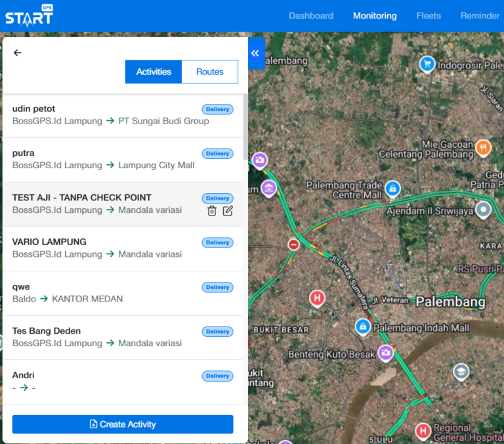Click the START GPS logo
Viewport: 504px width, 444px height.
point(29,16)
